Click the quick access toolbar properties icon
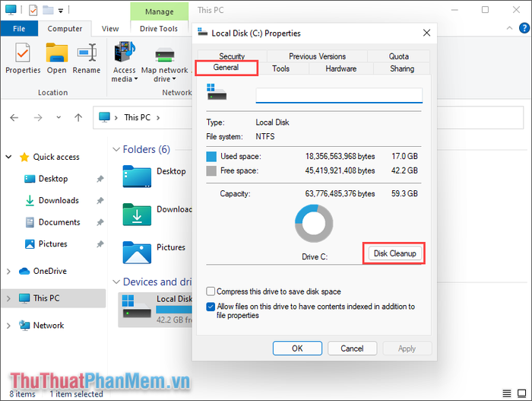Viewport: 532px width, 401px height. click(x=33, y=10)
